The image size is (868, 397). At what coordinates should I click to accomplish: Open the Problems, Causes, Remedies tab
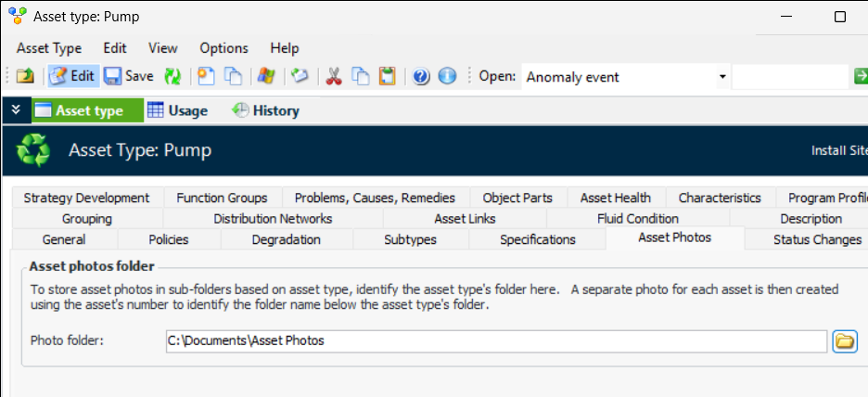point(375,198)
